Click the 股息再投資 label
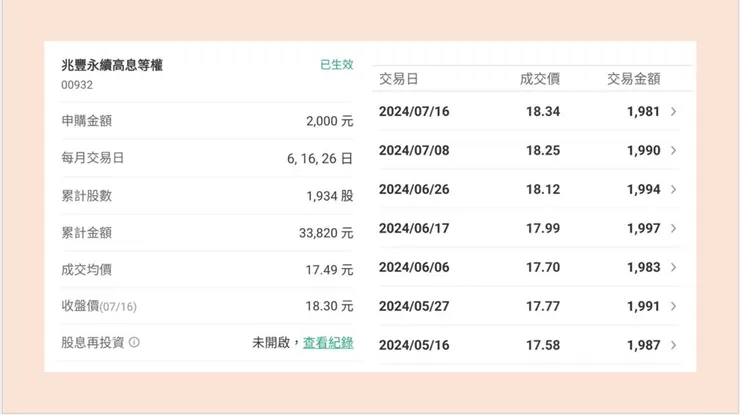 point(92,342)
